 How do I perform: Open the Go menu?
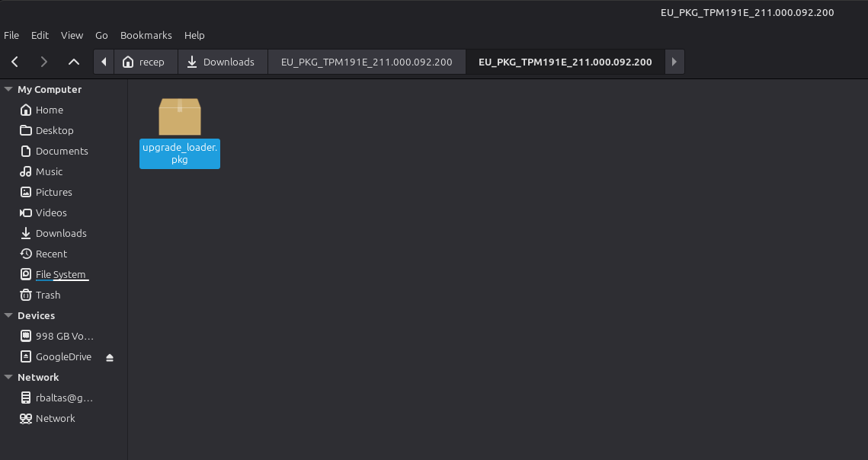(101, 36)
